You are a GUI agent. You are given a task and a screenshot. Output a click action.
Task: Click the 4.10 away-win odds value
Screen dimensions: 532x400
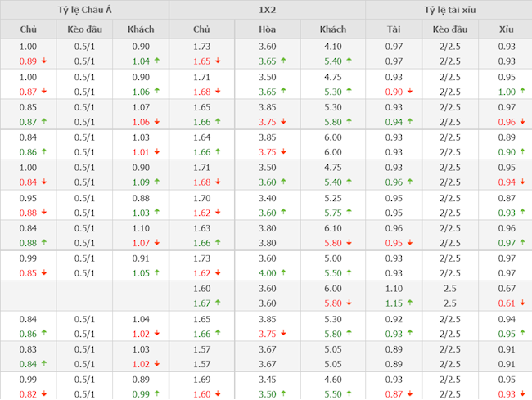[x=332, y=47]
